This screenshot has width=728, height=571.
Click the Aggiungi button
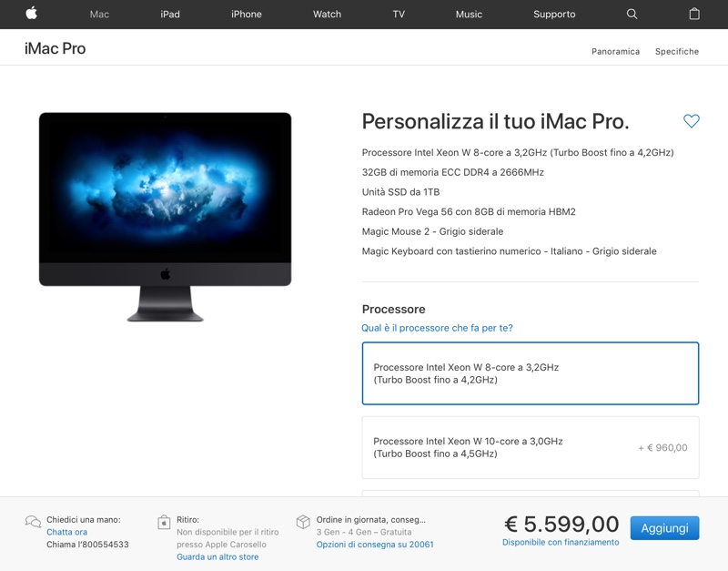(664, 528)
